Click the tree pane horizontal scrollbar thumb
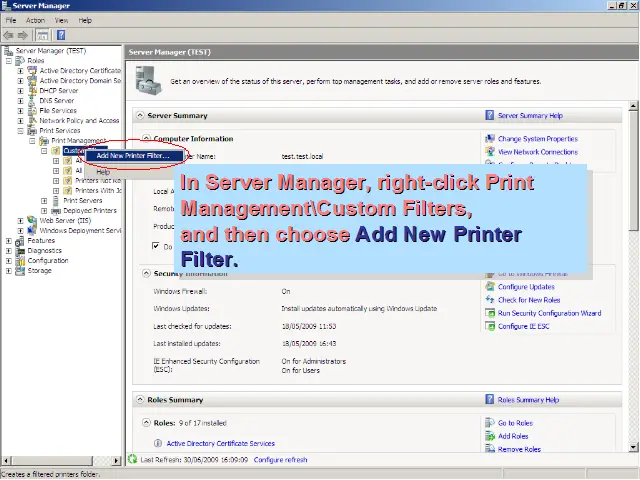Screen dimensions: 640x480 click(52, 460)
